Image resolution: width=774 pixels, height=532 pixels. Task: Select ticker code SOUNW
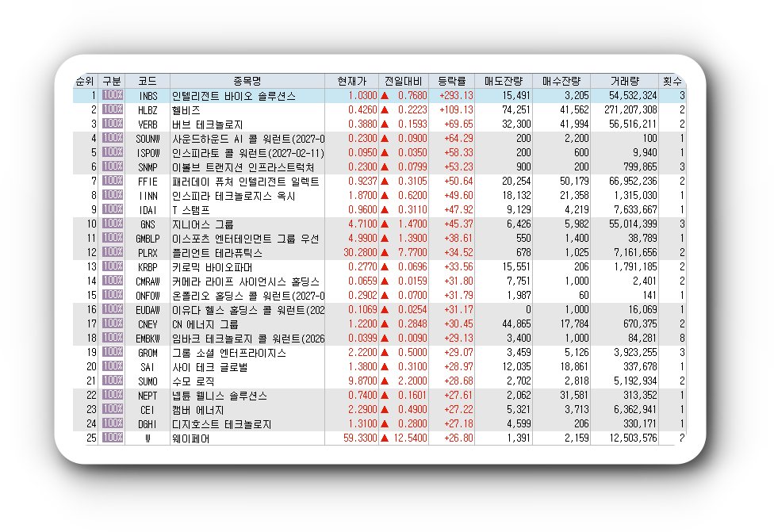click(x=148, y=139)
